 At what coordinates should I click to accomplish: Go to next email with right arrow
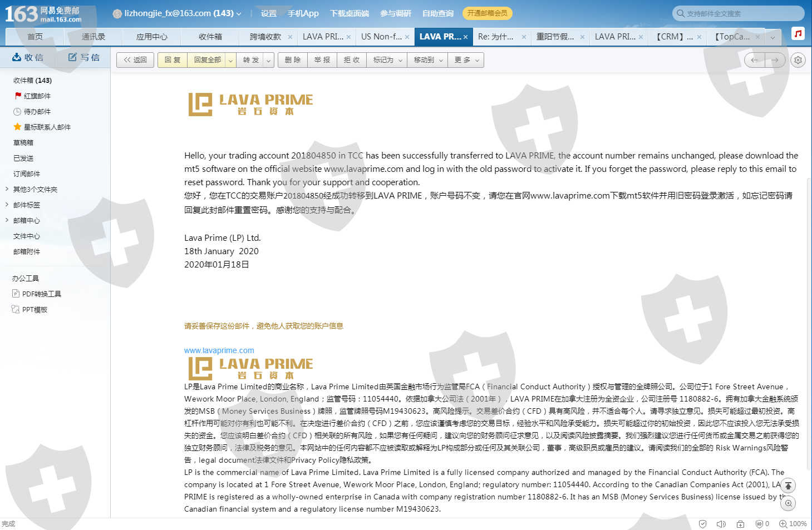tap(775, 60)
